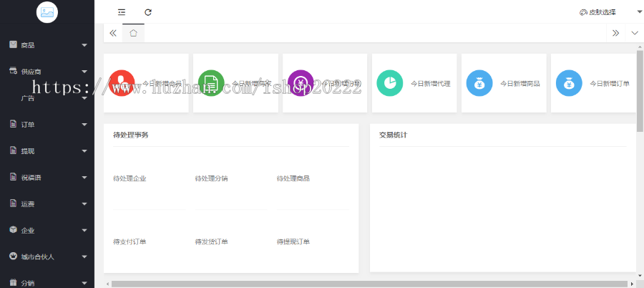Toggle the sidebar collapse icon
This screenshot has height=288, width=644.
122,12
